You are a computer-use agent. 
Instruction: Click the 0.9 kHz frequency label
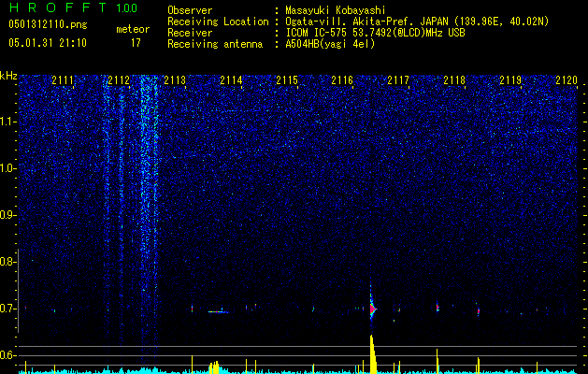point(6,215)
